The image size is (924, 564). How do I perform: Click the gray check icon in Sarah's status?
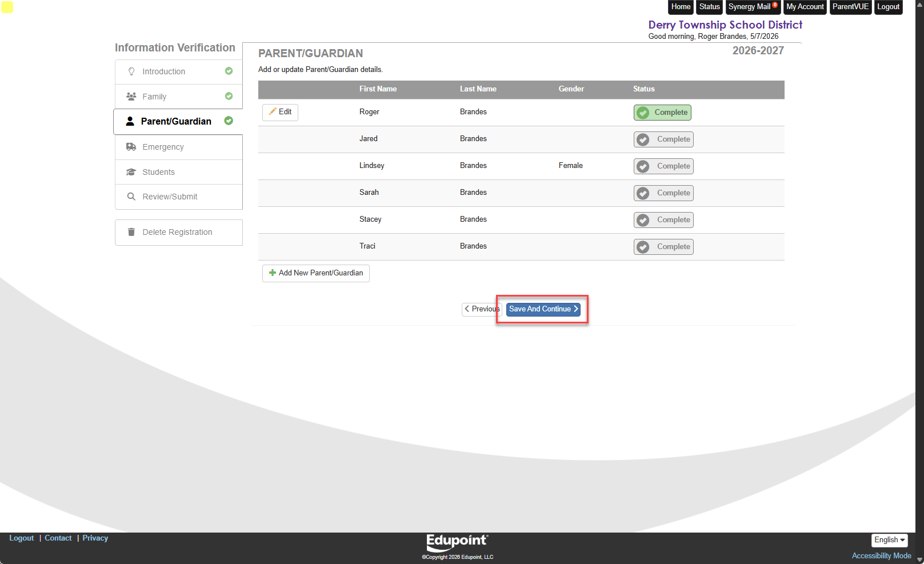[643, 193]
